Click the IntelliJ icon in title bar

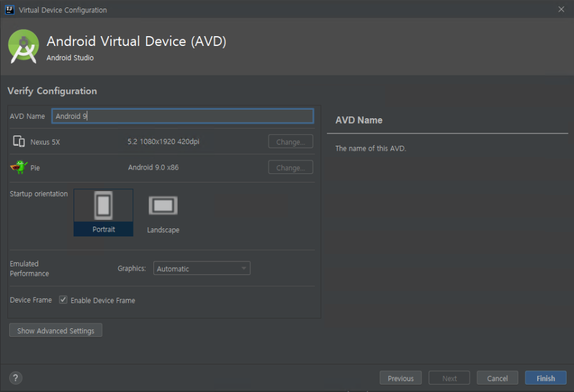point(10,10)
